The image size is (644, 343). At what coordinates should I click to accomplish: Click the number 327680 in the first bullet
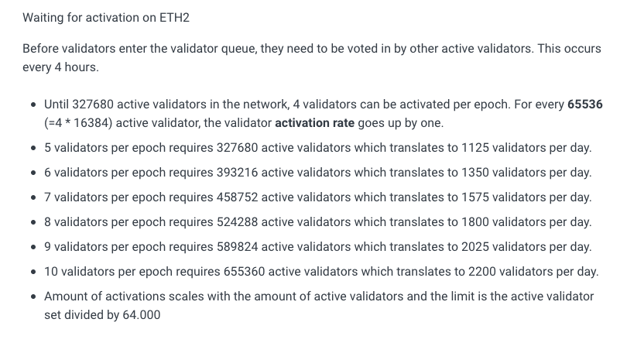click(93, 105)
